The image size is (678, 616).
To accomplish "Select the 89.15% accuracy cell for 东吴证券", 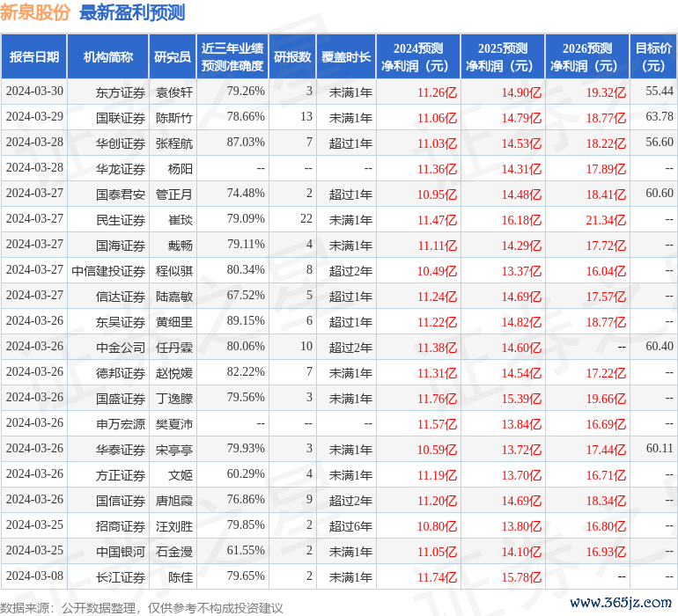I will pos(245,322).
